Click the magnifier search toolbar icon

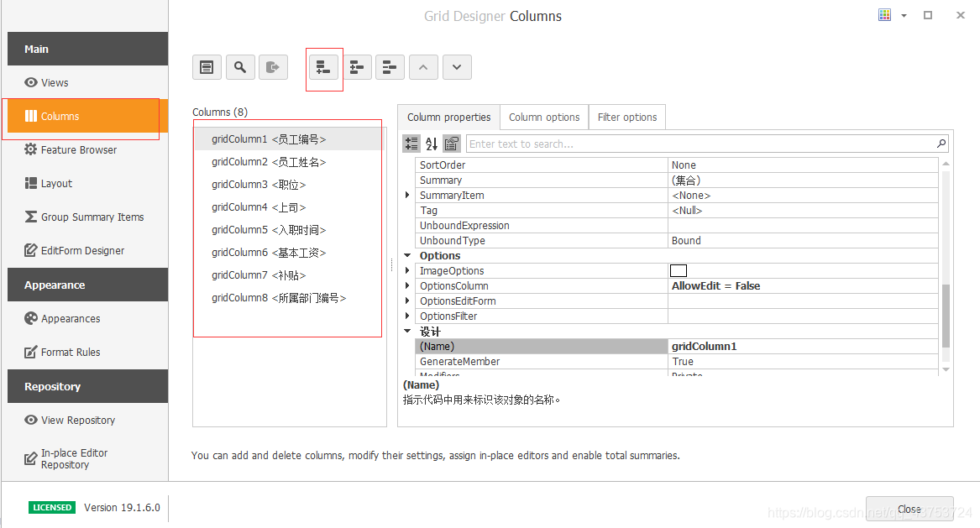pos(240,67)
